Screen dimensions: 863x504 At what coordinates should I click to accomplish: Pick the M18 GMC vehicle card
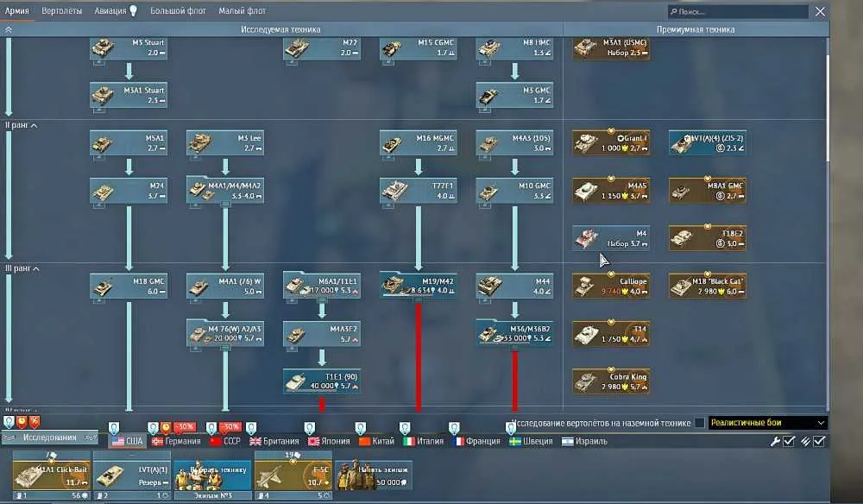pyautogui.click(x=129, y=287)
